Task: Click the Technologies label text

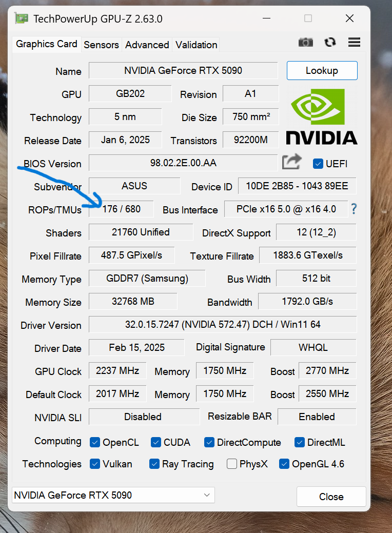Action: coord(52,464)
